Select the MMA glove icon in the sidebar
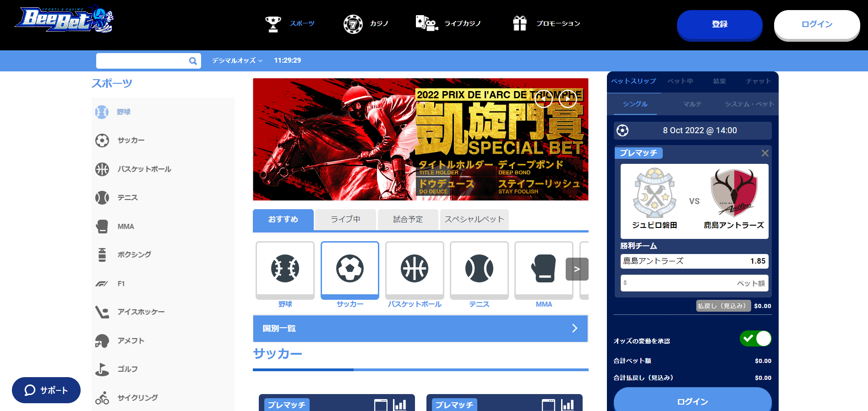This screenshot has height=411, width=868. click(102, 226)
